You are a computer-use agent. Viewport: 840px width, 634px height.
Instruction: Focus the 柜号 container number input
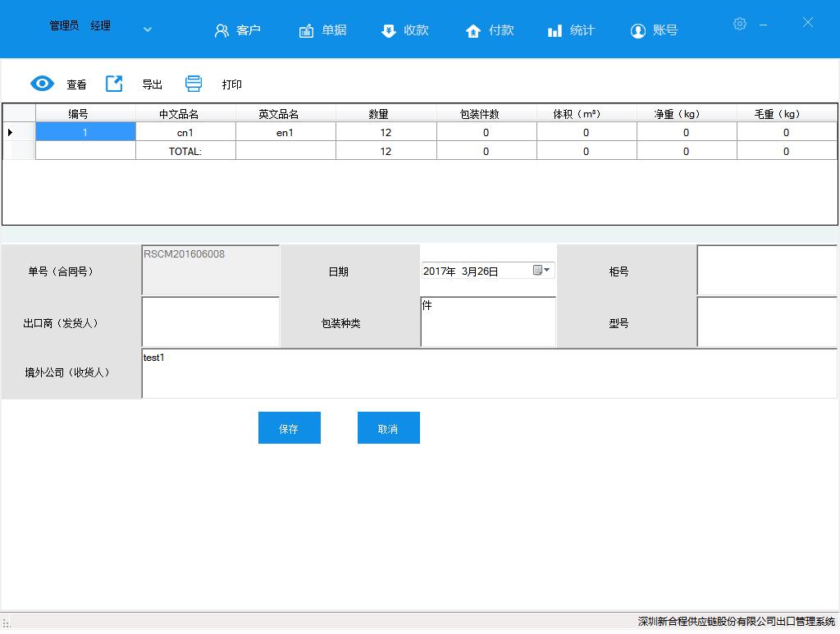pyautogui.click(x=767, y=271)
